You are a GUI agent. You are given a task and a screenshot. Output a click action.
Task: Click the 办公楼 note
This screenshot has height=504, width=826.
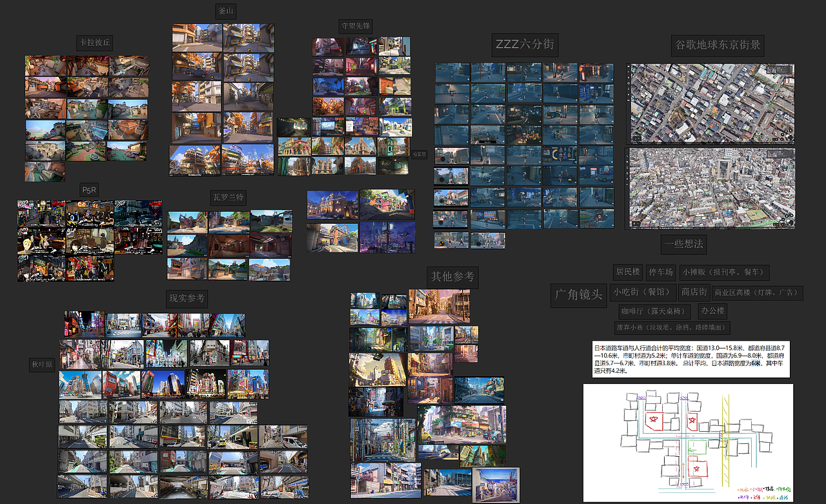click(713, 311)
